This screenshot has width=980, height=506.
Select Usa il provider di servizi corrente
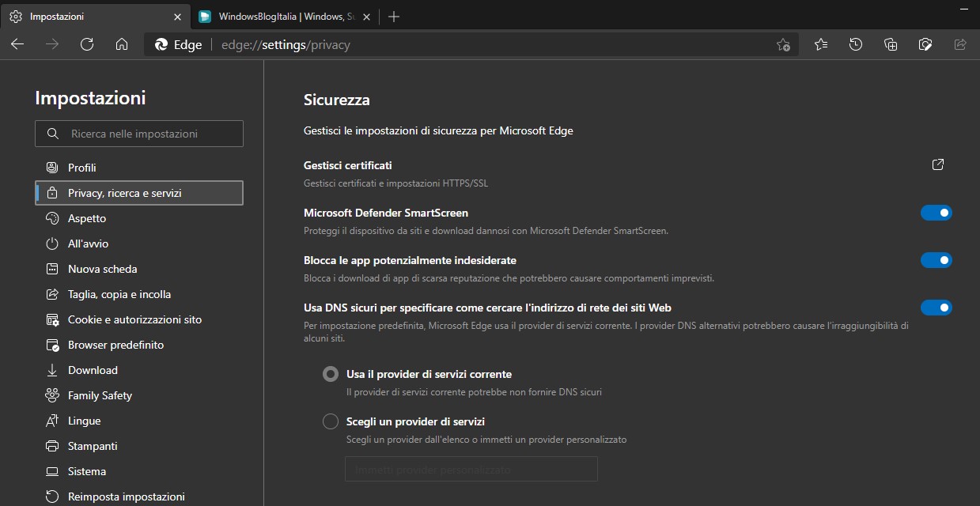331,374
